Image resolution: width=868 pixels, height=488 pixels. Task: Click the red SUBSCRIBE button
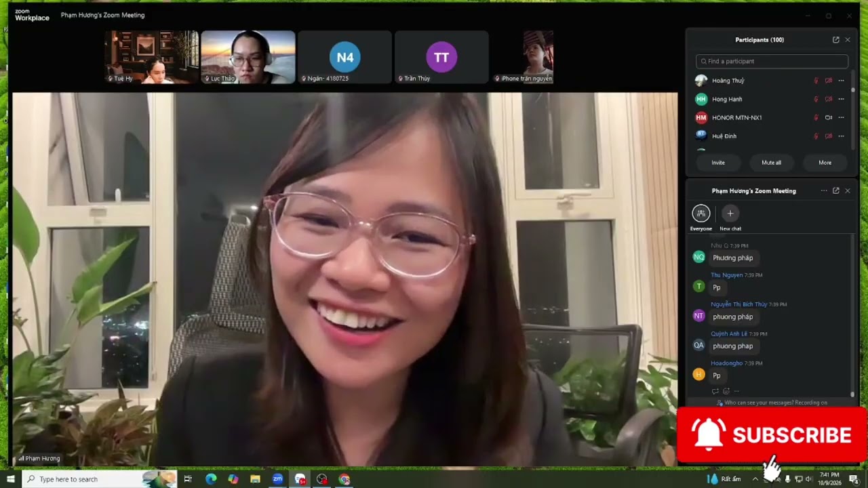coord(772,434)
